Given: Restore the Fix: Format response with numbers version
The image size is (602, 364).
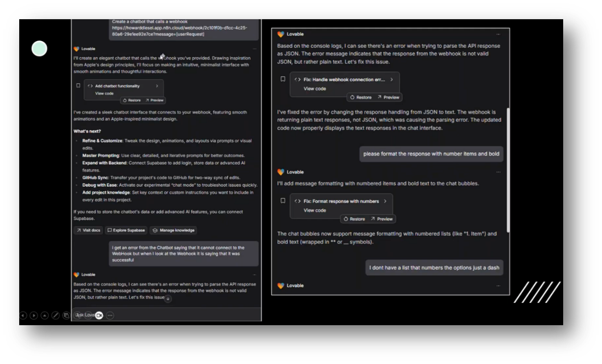Looking at the screenshot, I should click(x=354, y=219).
